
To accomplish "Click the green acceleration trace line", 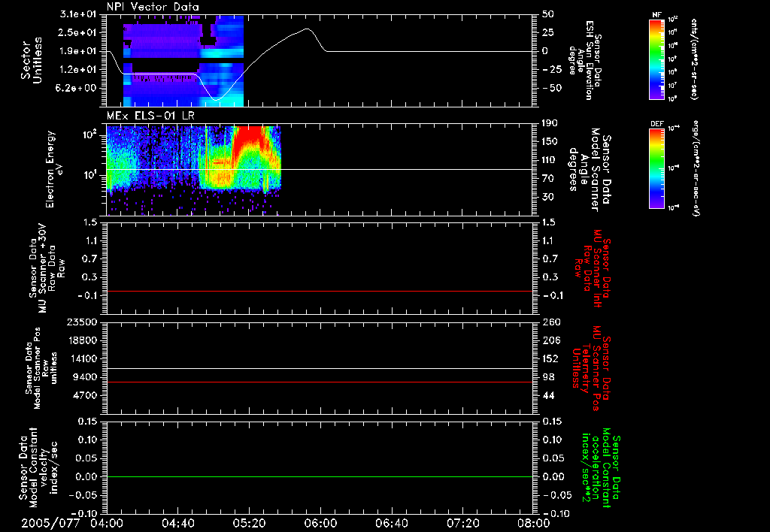I will click(319, 476).
